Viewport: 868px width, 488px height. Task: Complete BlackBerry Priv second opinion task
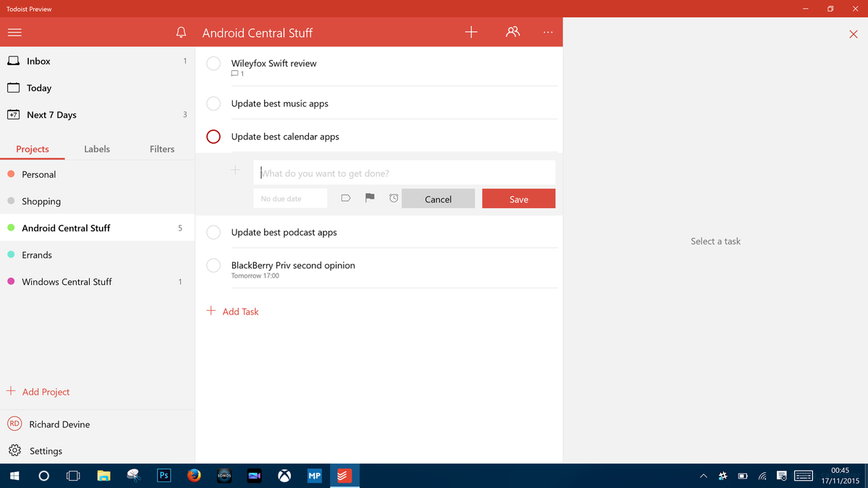point(213,265)
